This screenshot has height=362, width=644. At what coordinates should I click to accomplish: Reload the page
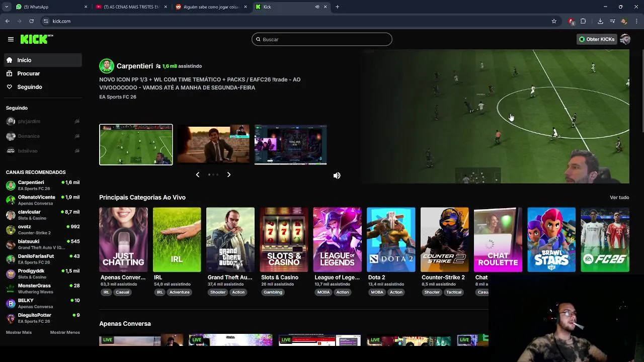31,21
